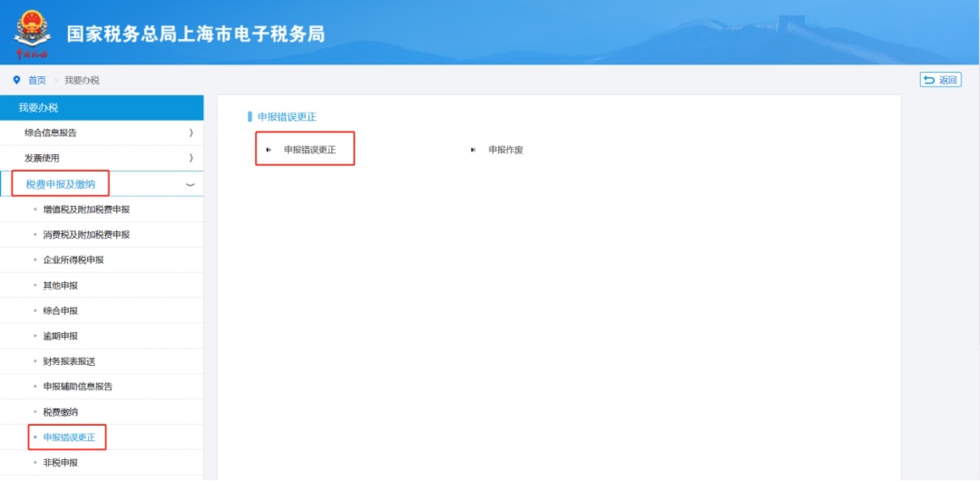Viewport: 980px width, 481px height.
Task: Select 综合申报 in the sidebar
Action: (61, 311)
